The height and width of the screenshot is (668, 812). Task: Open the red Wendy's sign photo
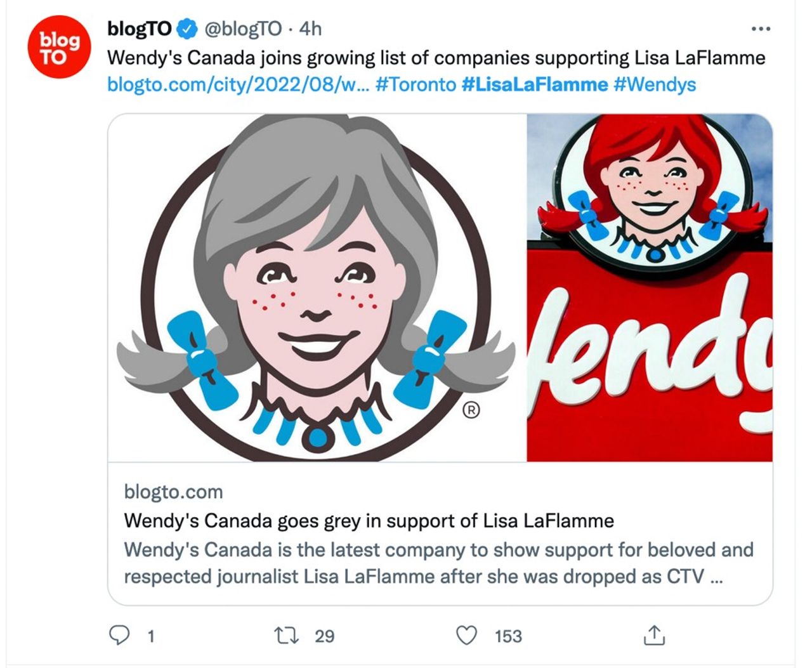(650, 287)
